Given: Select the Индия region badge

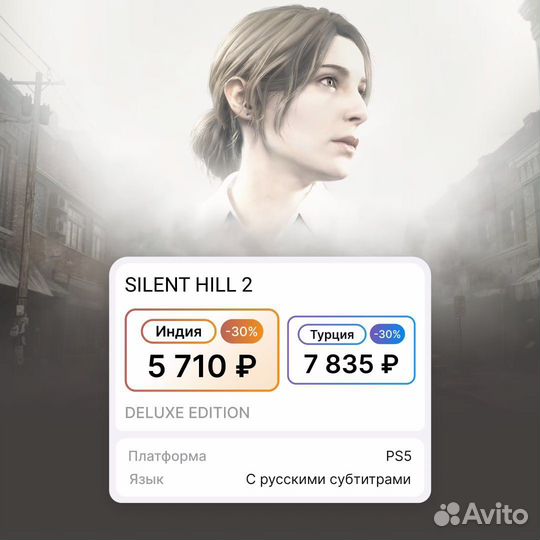Looking at the screenshot, I should 178,331.
